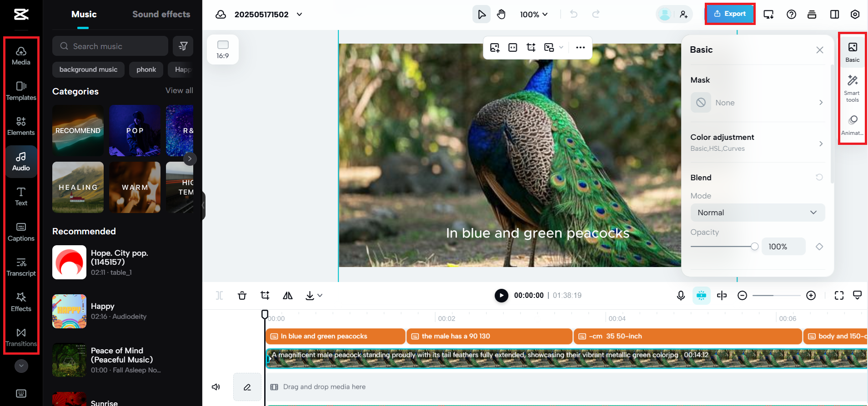
Task: Open the Text panel
Action: point(21,197)
